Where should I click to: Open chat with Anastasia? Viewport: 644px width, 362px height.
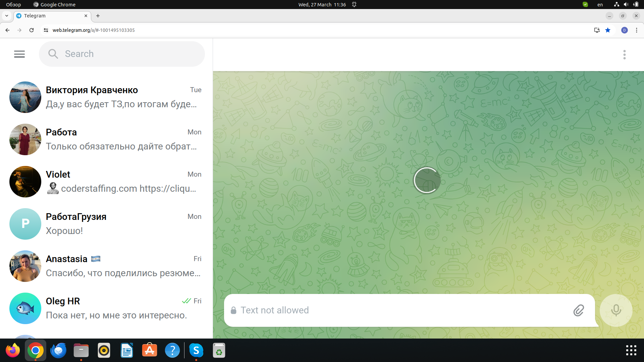click(x=106, y=266)
